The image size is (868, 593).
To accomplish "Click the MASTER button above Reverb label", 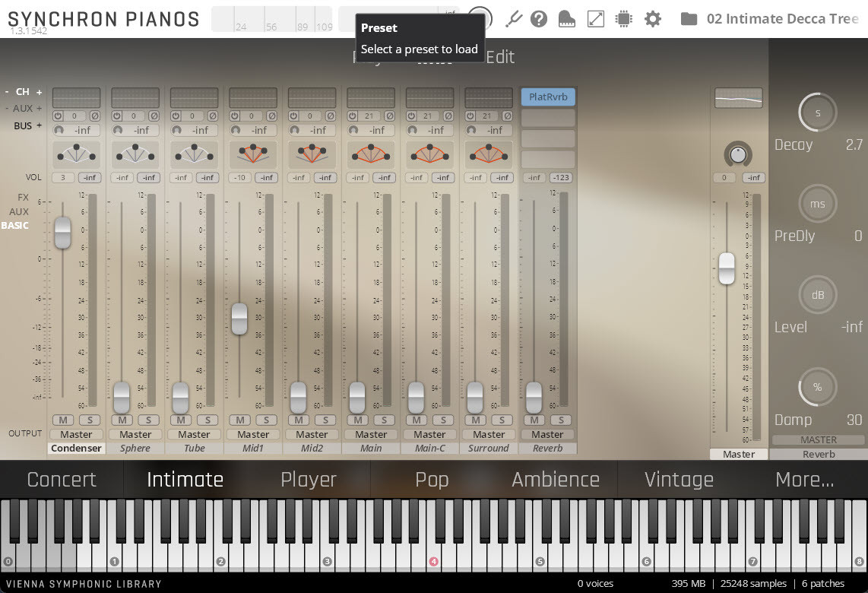I will tap(818, 439).
